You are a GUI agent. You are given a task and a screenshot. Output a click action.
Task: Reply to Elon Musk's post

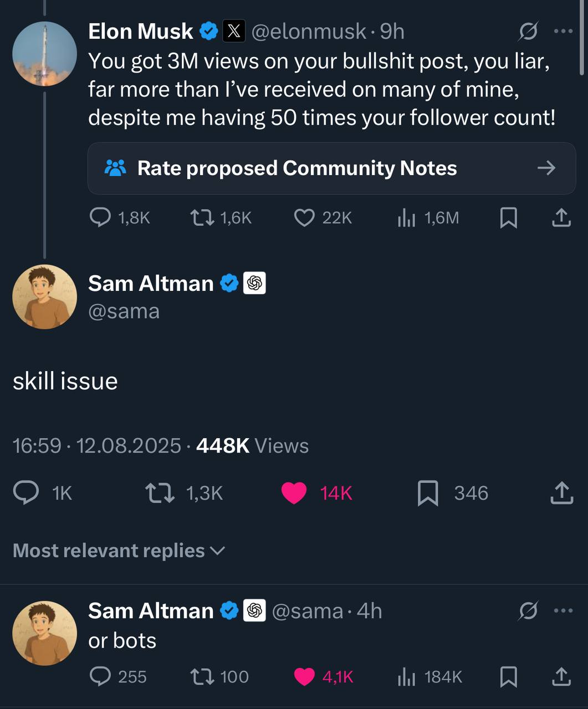tap(100, 218)
